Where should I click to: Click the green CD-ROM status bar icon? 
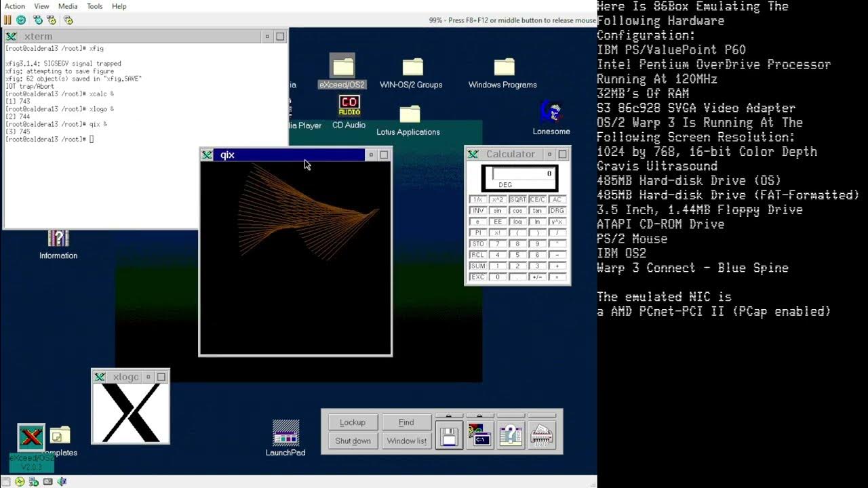20,482
